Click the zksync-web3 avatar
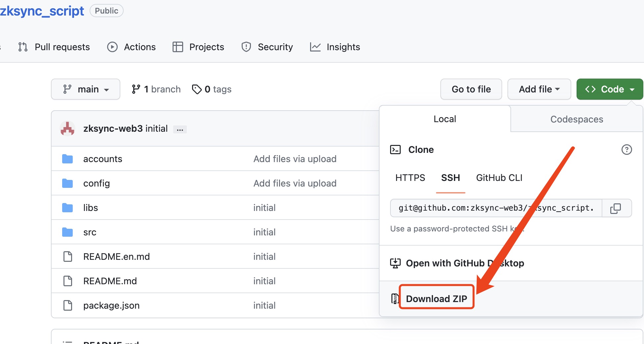This screenshot has width=644, height=344. [67, 128]
